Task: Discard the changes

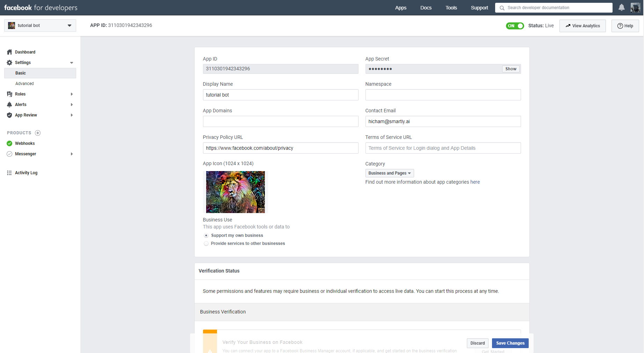Action: (x=477, y=343)
